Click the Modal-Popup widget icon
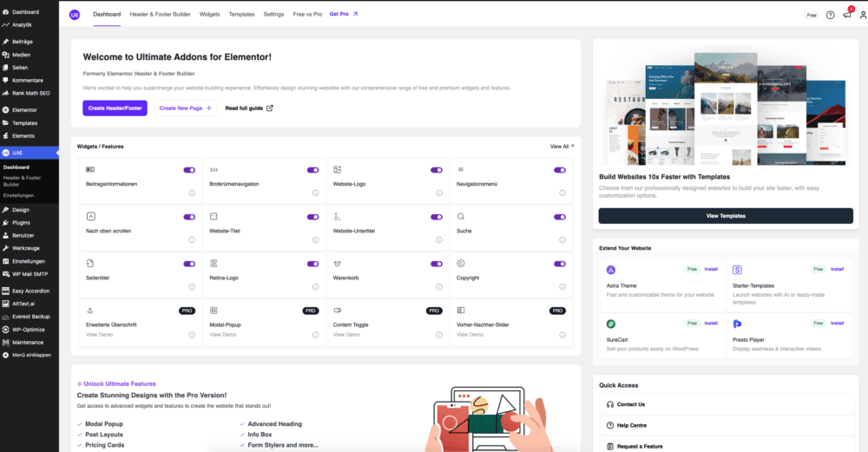This screenshot has height=452, width=868. tap(214, 311)
